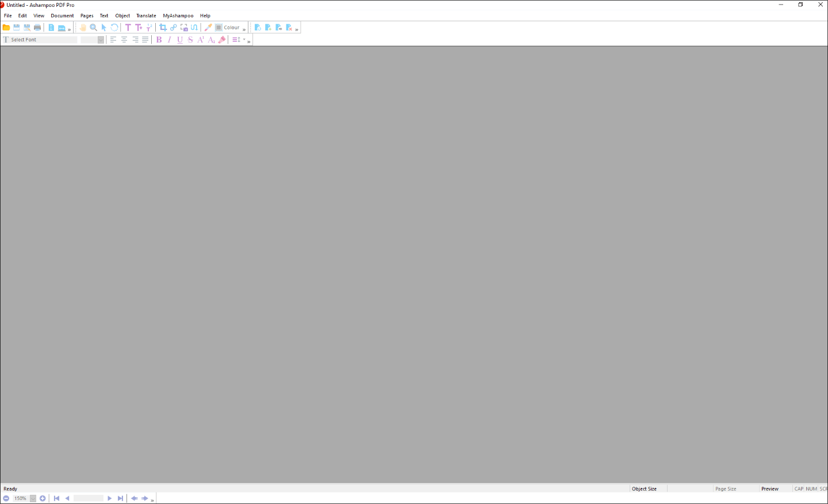Toggle Underline formatting

coord(180,40)
